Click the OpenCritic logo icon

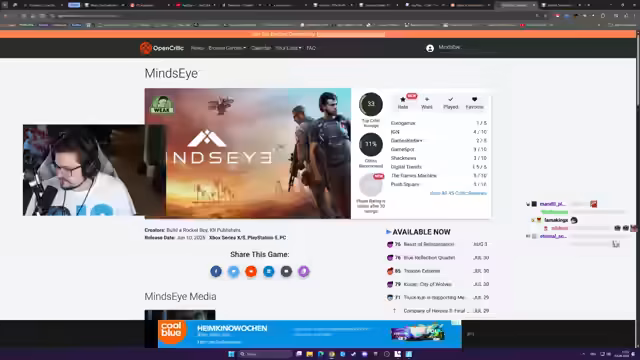coord(146,48)
